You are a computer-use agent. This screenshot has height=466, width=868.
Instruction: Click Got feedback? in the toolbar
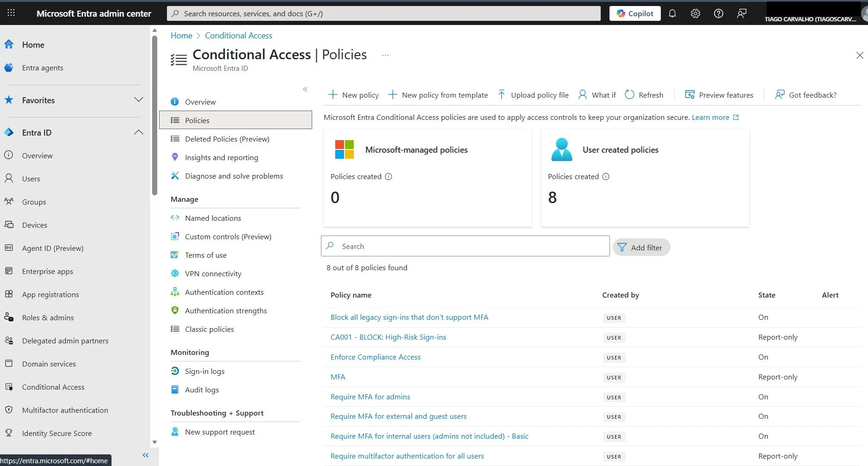[x=806, y=95]
